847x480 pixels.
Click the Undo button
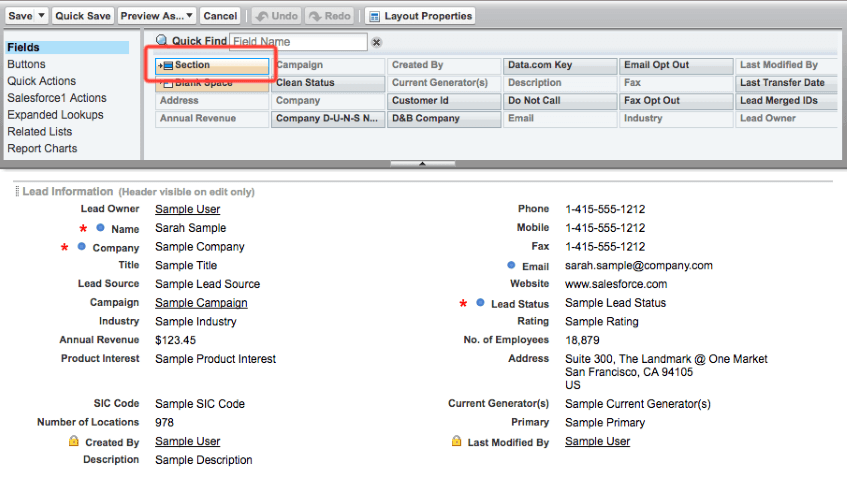point(276,16)
